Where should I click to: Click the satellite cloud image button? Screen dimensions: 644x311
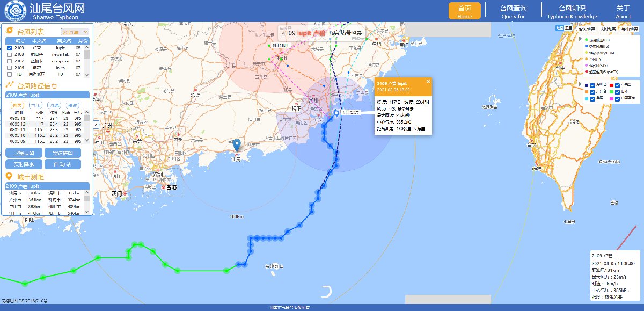24,153
